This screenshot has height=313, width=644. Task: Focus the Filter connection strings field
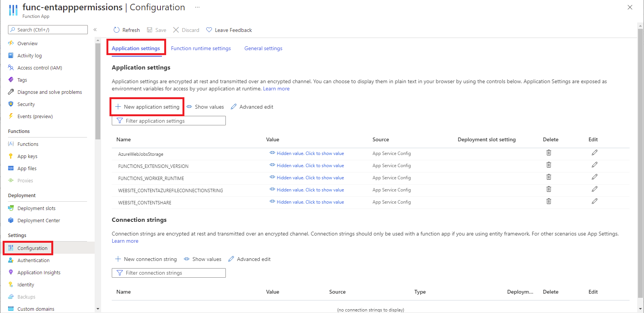169,273
